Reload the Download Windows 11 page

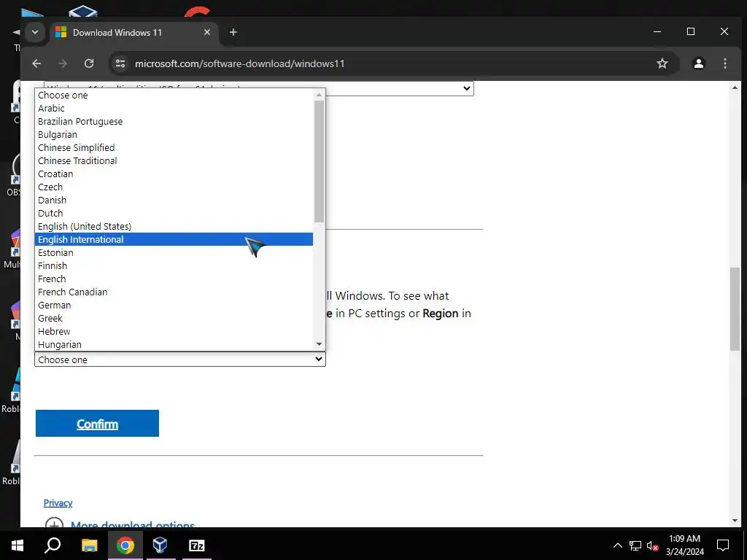tap(89, 63)
